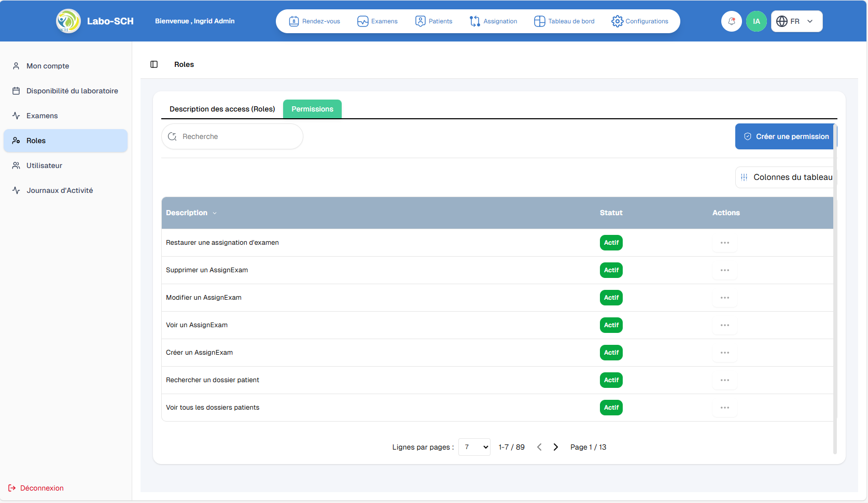Change lines per page from the 7 dropdown
Screen dimensions: 868x503
tap(473, 446)
